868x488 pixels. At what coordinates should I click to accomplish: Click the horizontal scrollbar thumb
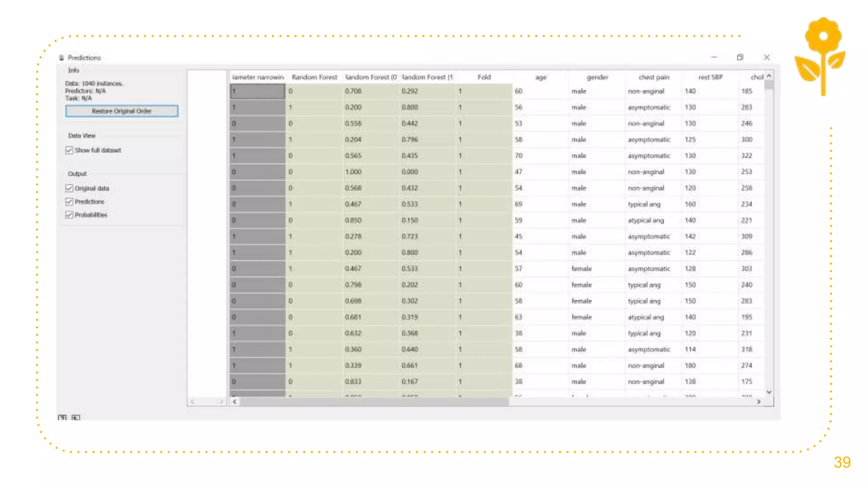click(374, 402)
